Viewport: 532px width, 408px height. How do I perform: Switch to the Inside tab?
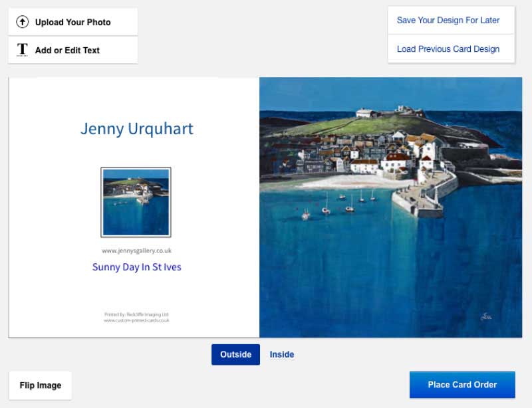point(281,354)
